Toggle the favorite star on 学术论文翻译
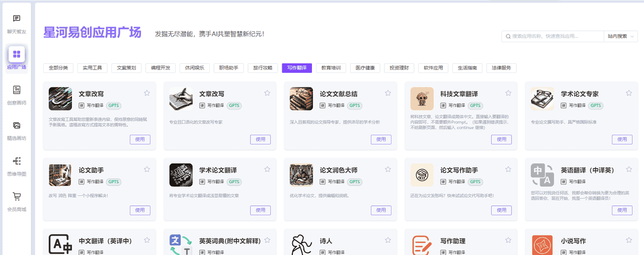Image resolution: width=644 pixels, height=255 pixels. (x=267, y=169)
